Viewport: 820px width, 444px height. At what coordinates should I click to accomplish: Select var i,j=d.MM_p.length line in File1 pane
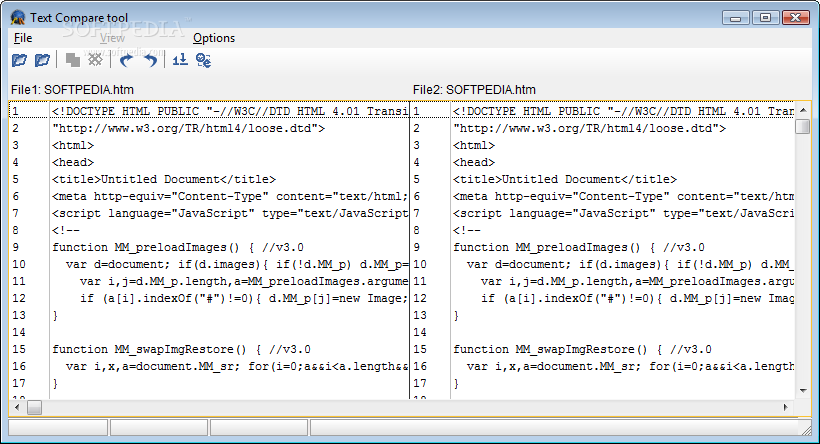click(243, 281)
